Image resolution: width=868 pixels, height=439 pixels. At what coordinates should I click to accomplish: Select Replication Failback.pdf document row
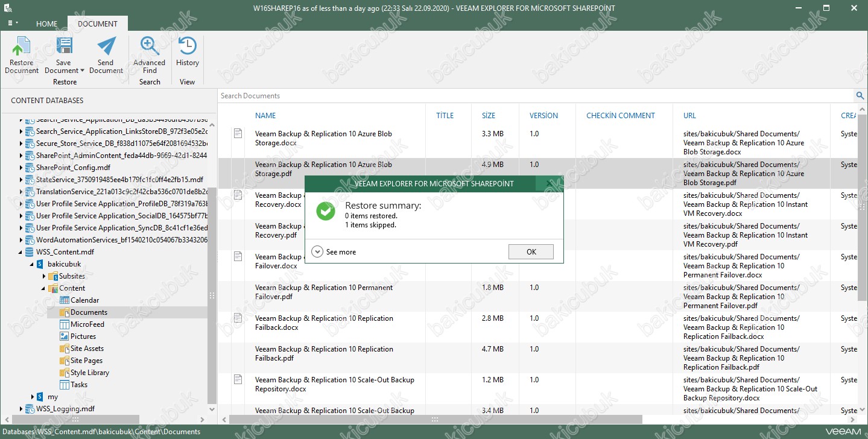click(x=537, y=358)
